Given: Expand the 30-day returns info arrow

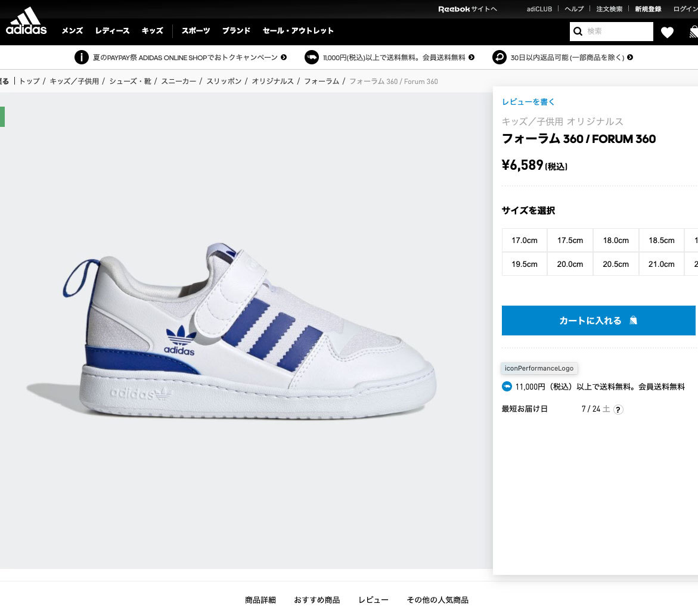Looking at the screenshot, I should coord(630,58).
